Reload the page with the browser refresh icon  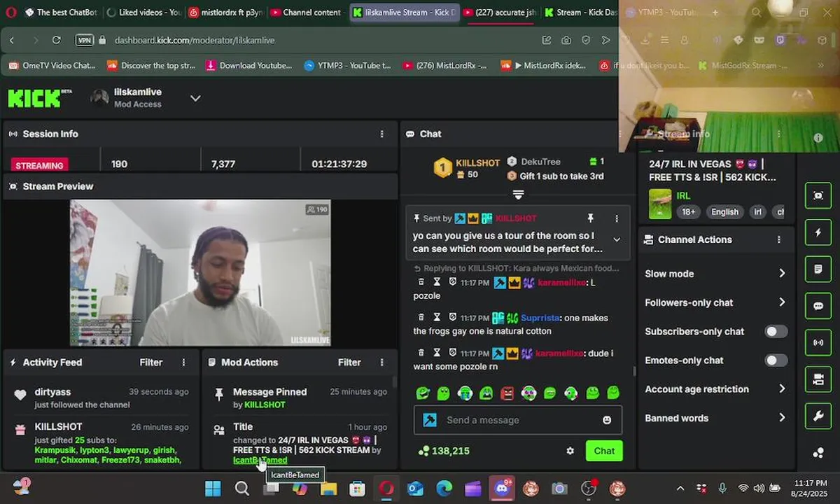56,40
